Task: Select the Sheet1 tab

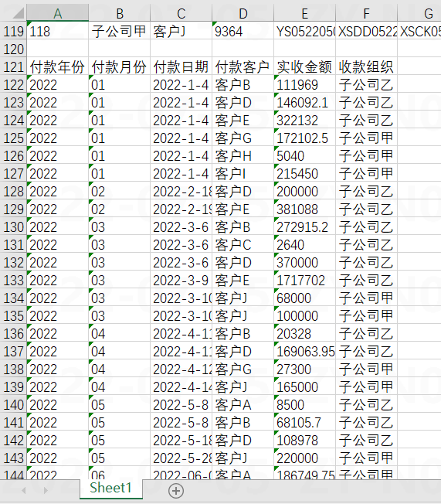Action: (110, 489)
